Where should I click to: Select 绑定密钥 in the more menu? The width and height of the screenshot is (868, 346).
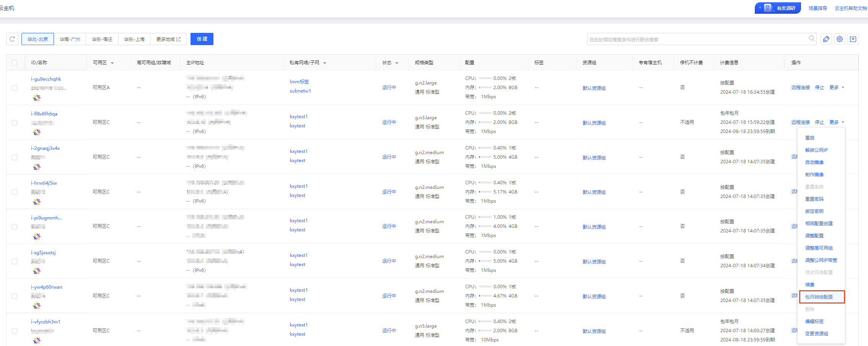coord(814,211)
